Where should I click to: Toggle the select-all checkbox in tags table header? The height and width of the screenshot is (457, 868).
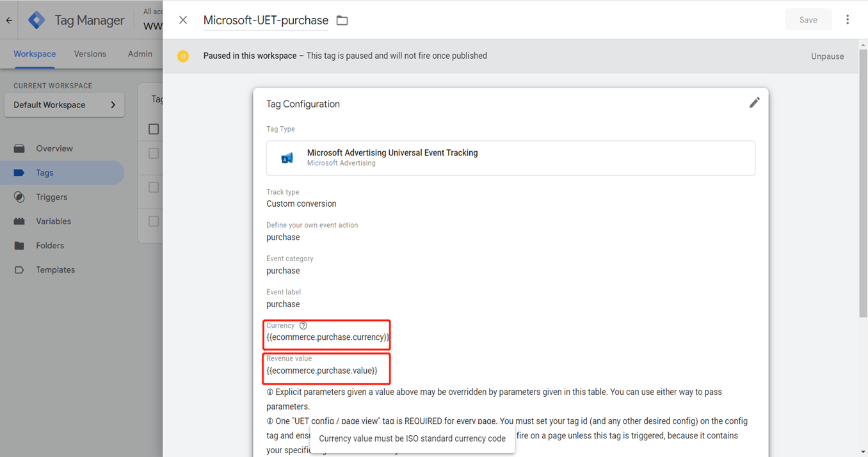154,129
